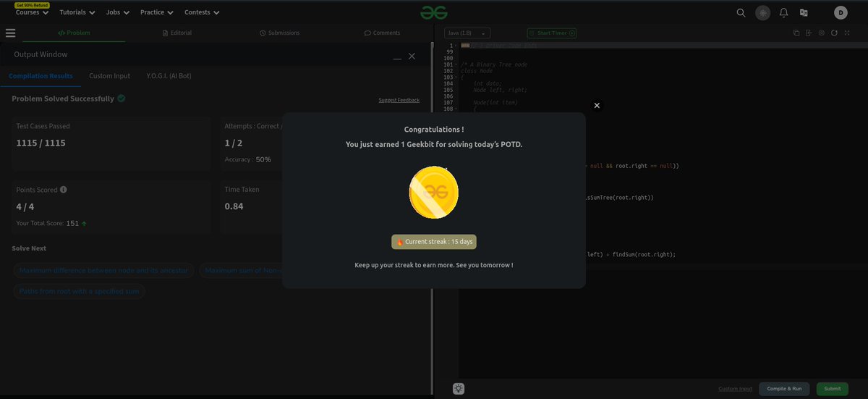Click the Get 90% Refund badge
Screen dimensions: 868x399
click(32, 5)
